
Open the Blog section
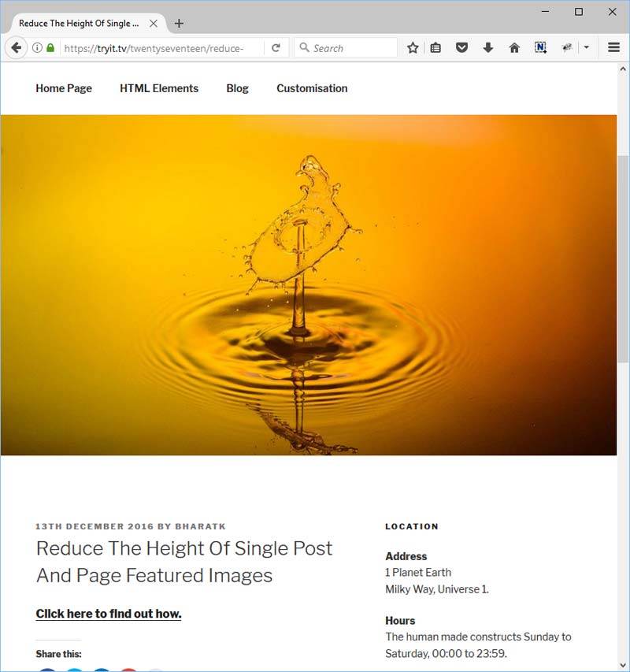tap(237, 88)
